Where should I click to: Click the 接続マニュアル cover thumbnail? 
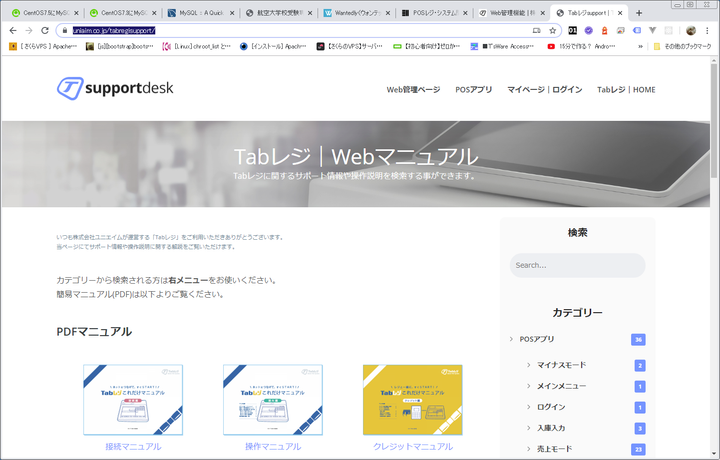[133, 399]
